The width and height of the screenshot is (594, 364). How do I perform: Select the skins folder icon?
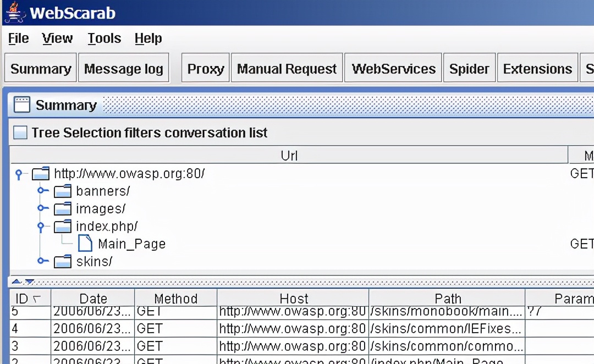pyautogui.click(x=63, y=261)
